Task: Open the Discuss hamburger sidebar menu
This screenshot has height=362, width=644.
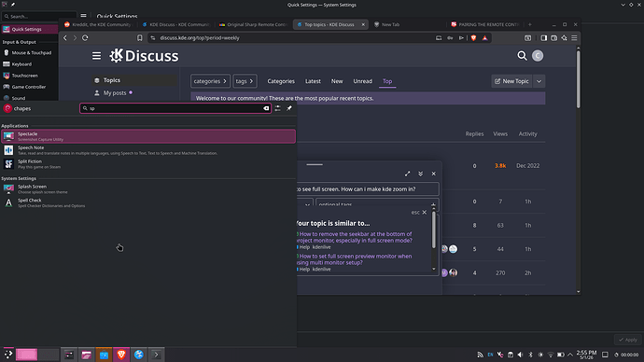Action: tap(96, 55)
